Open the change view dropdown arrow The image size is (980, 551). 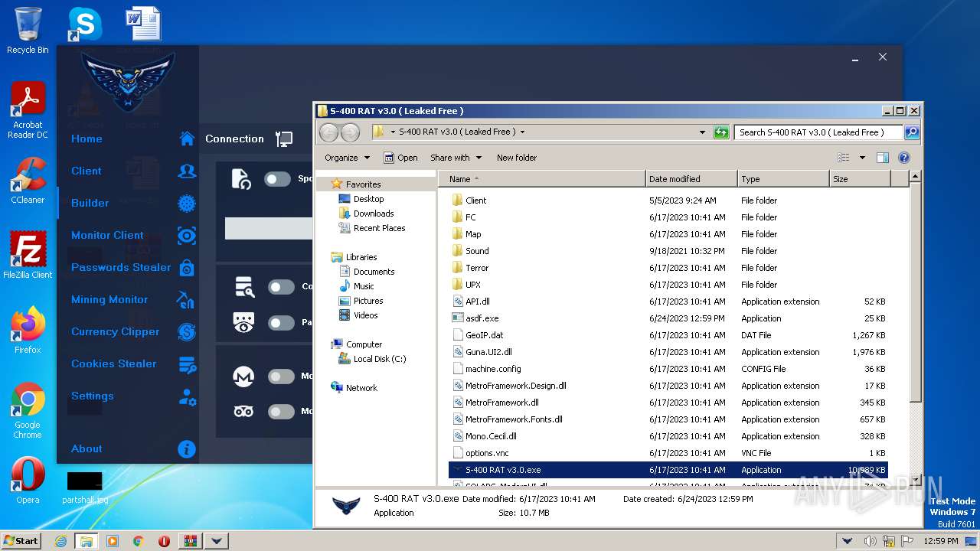tap(862, 158)
